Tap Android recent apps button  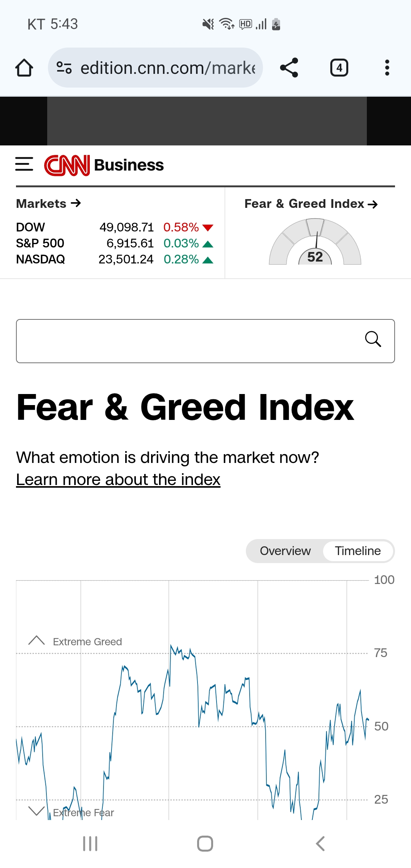tap(90, 844)
